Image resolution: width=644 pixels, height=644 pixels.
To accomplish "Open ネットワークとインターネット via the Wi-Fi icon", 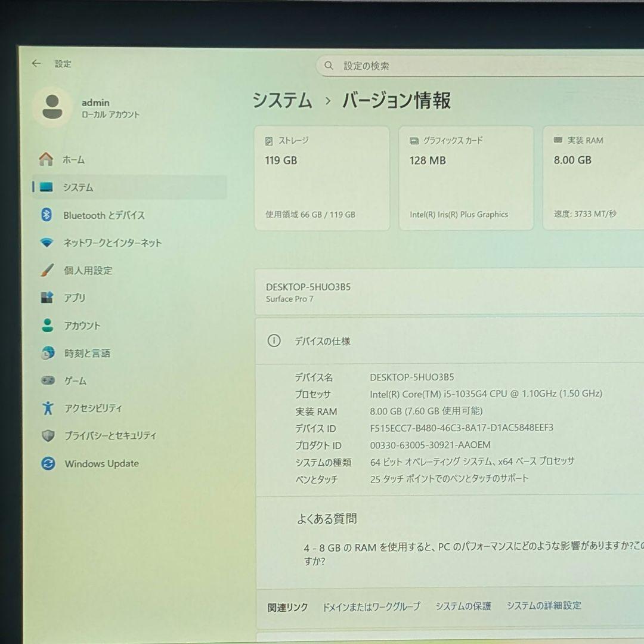I will (x=47, y=243).
